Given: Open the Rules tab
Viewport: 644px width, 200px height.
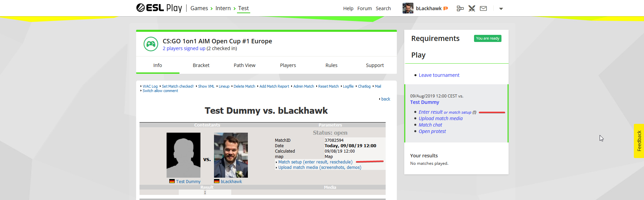Looking at the screenshot, I should (x=331, y=65).
